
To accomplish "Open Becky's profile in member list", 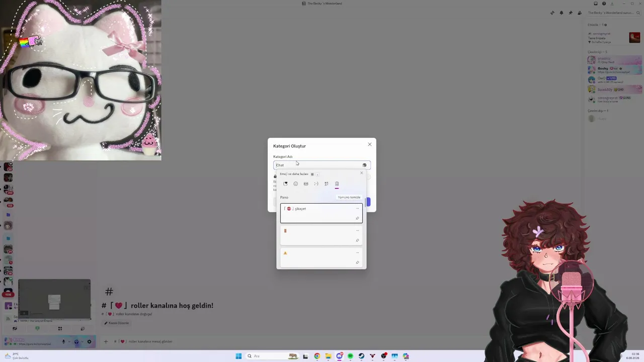I will [x=614, y=69].
